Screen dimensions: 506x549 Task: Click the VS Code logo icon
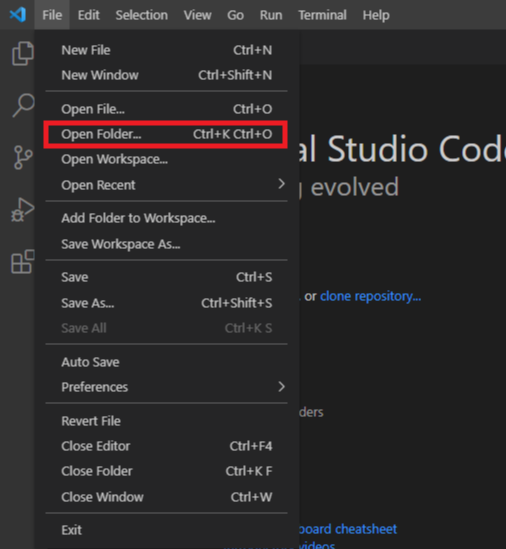18,15
